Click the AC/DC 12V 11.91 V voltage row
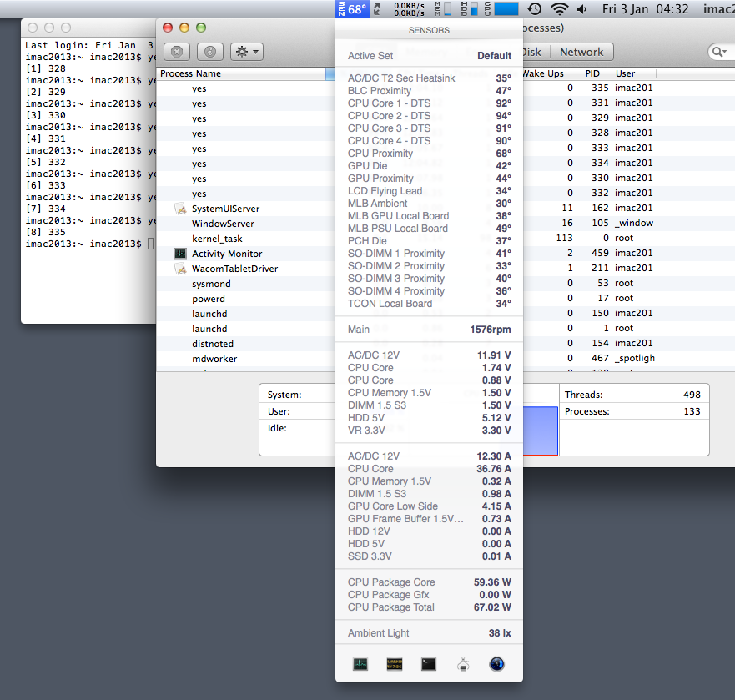This screenshot has width=735, height=700. point(429,355)
